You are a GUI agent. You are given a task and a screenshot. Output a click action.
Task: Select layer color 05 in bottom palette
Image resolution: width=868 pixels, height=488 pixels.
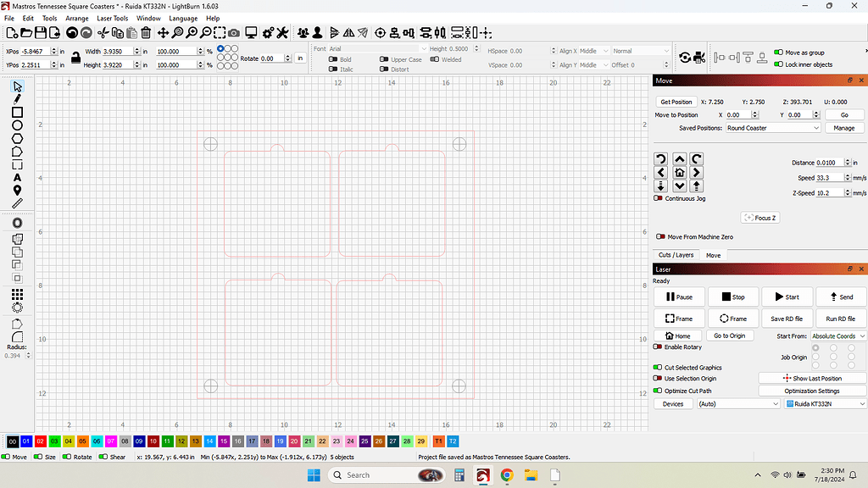[x=81, y=441]
